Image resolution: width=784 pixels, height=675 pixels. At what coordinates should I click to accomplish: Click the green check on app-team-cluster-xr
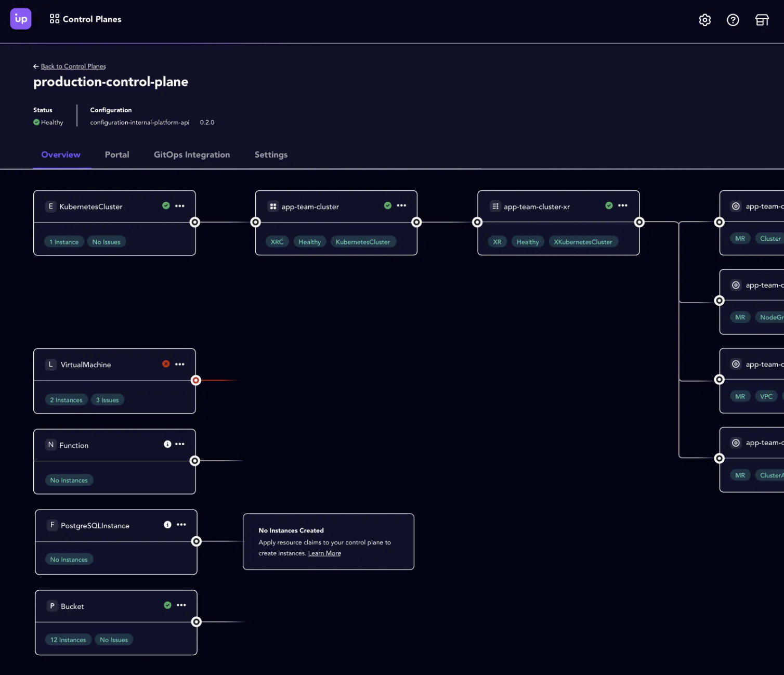coord(609,206)
